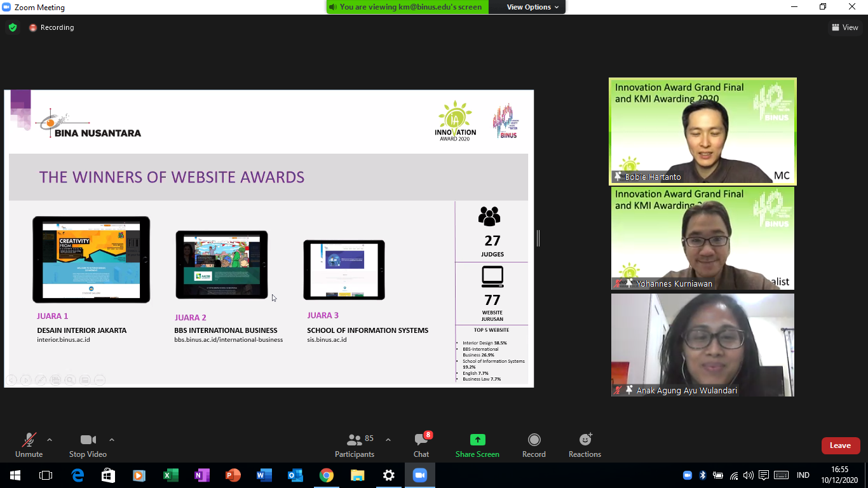Open the View layout menu

pyautogui.click(x=845, y=27)
